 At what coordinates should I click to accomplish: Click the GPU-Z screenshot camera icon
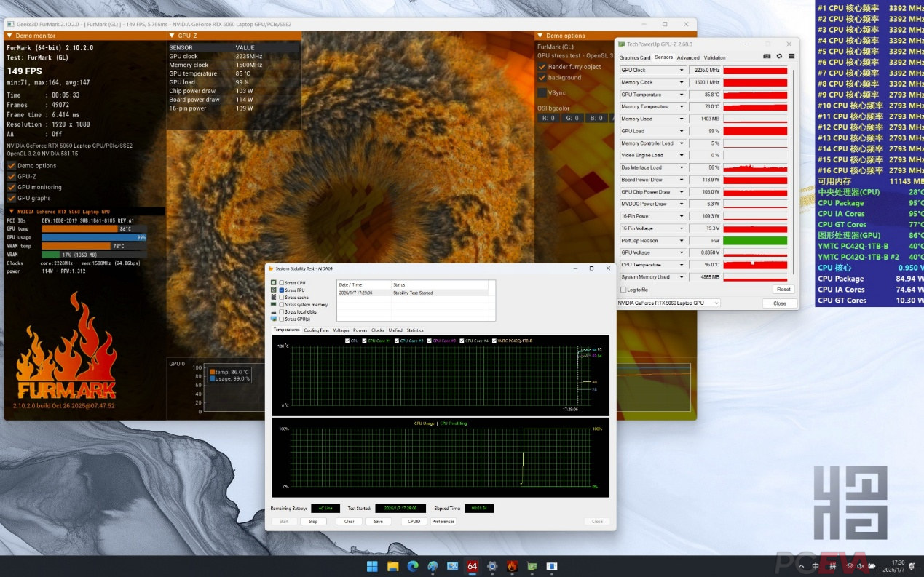[x=767, y=57]
